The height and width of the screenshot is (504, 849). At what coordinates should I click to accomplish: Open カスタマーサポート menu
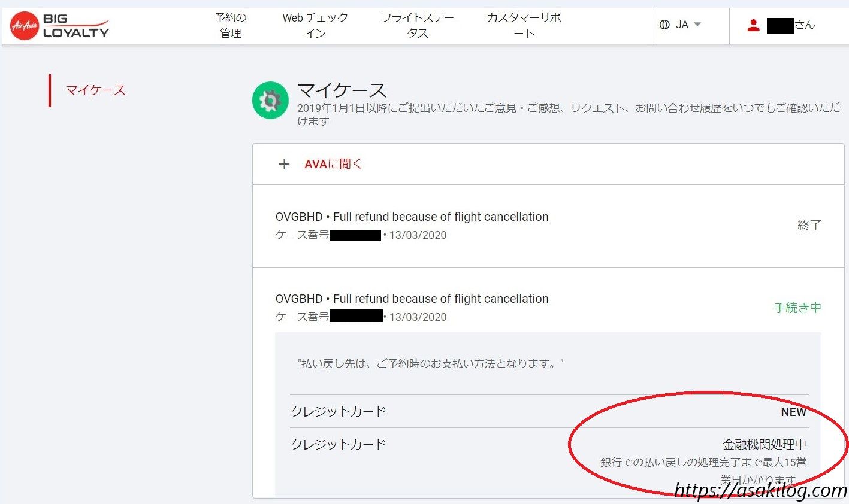point(524,26)
